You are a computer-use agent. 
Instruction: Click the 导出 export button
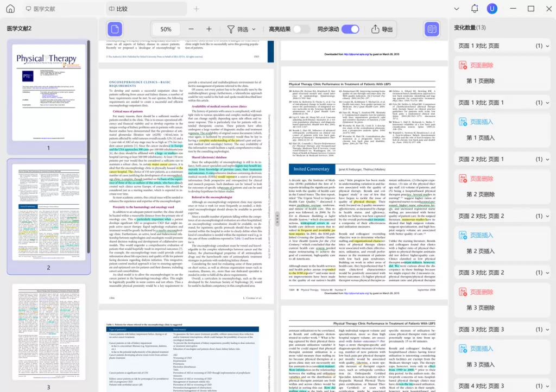[x=382, y=29]
